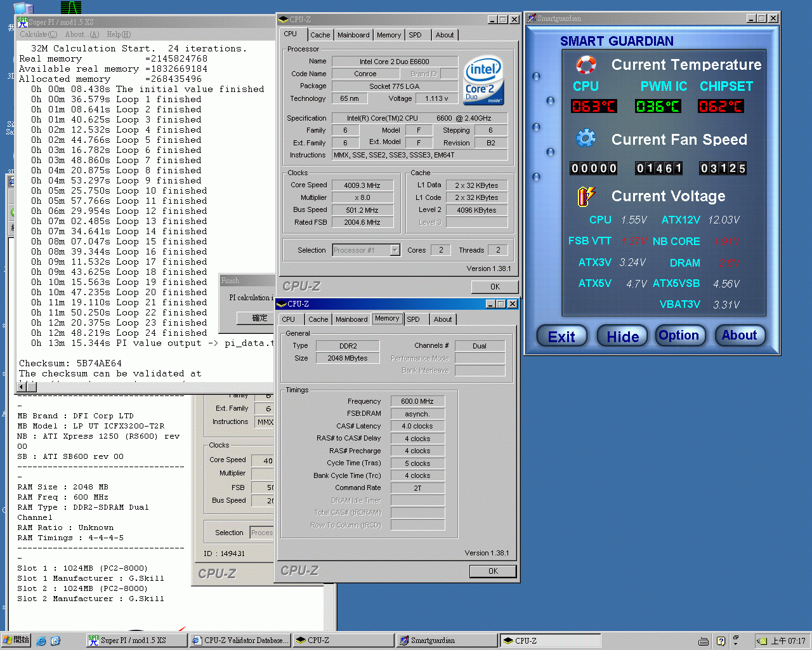
Task: Select SPD tab in lower CPU-Z window
Action: pyautogui.click(x=413, y=319)
